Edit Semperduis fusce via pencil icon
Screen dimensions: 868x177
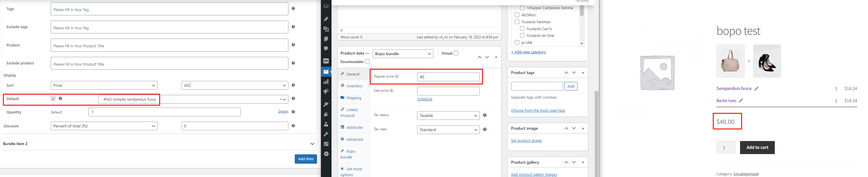coord(756,88)
